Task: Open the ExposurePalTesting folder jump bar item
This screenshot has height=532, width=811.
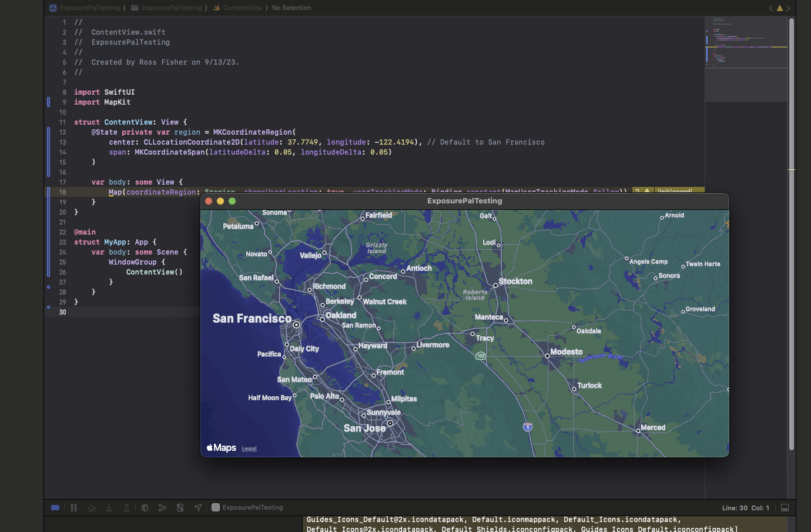Action: 166,8
